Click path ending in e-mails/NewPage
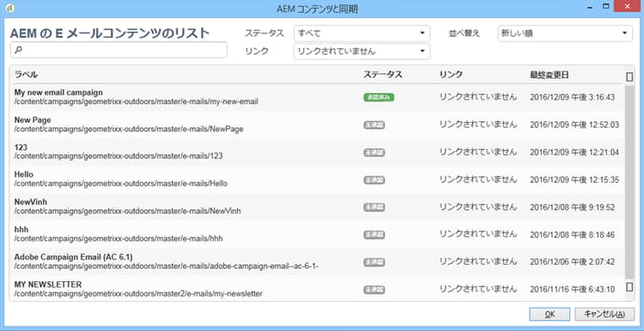 (x=129, y=129)
